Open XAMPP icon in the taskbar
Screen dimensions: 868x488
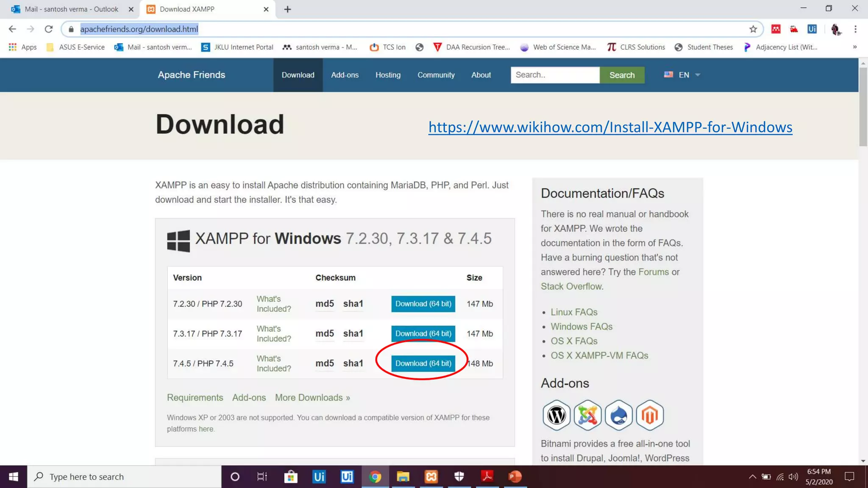tap(431, 477)
